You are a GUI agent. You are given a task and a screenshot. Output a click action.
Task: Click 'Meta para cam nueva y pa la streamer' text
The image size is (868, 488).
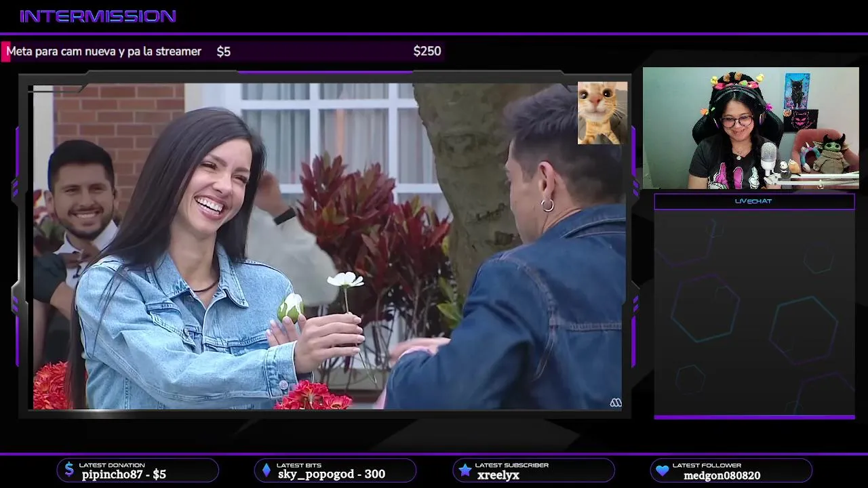coord(104,52)
